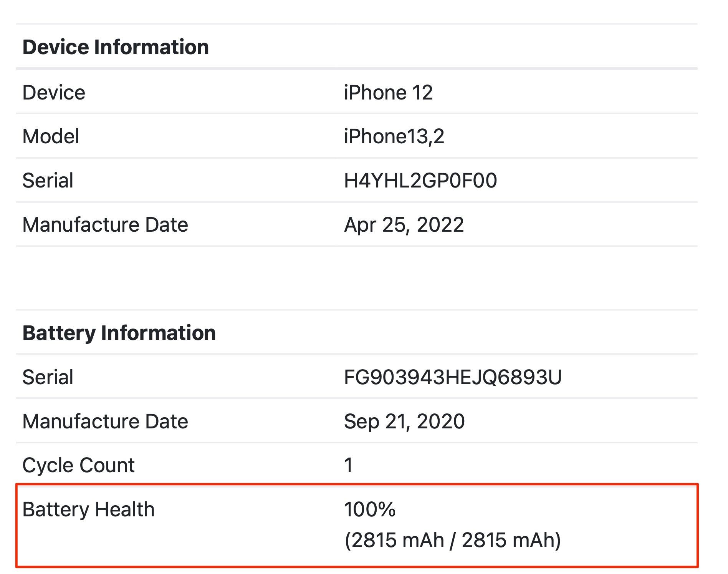
Task: Select the Apr 25, 2022 date
Action: tap(404, 225)
